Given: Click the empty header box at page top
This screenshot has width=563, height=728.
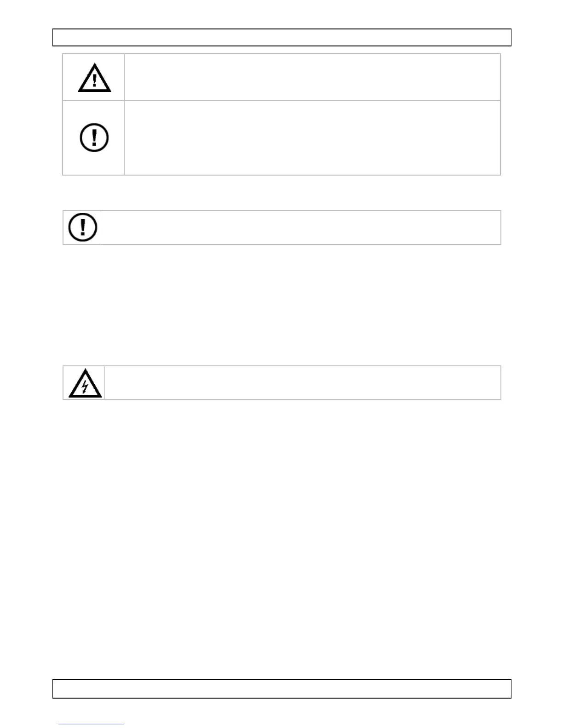Looking at the screenshot, I should (x=281, y=37).
